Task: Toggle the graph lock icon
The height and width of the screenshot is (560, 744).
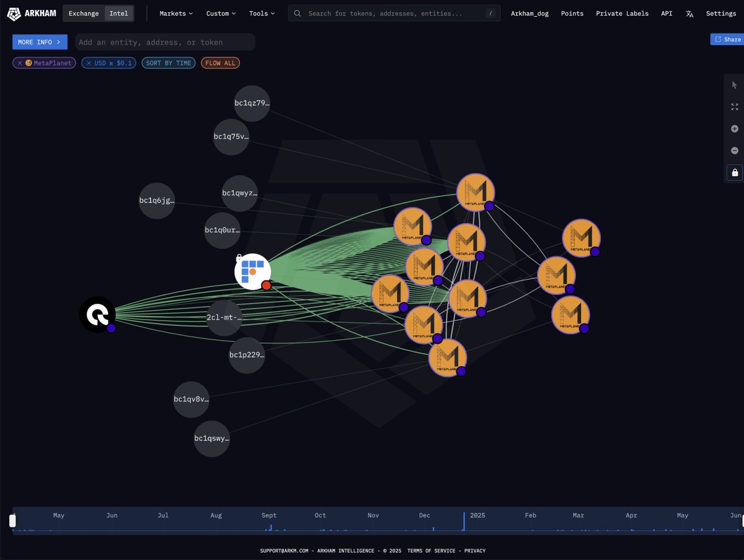Action: (x=735, y=172)
